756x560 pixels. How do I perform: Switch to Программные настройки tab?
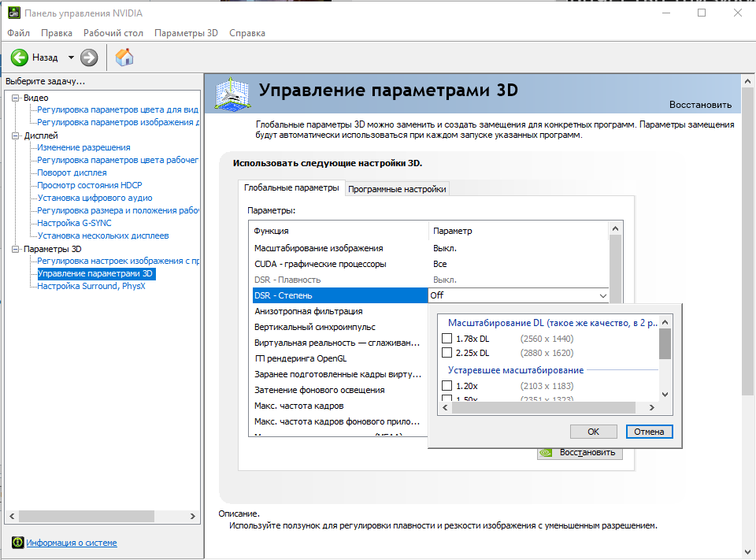coord(397,189)
